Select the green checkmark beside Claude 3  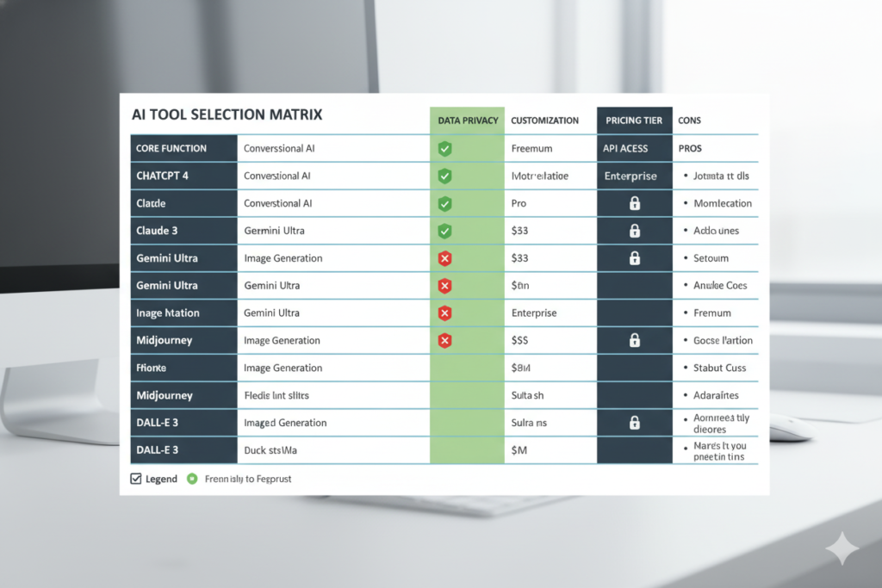[444, 231]
